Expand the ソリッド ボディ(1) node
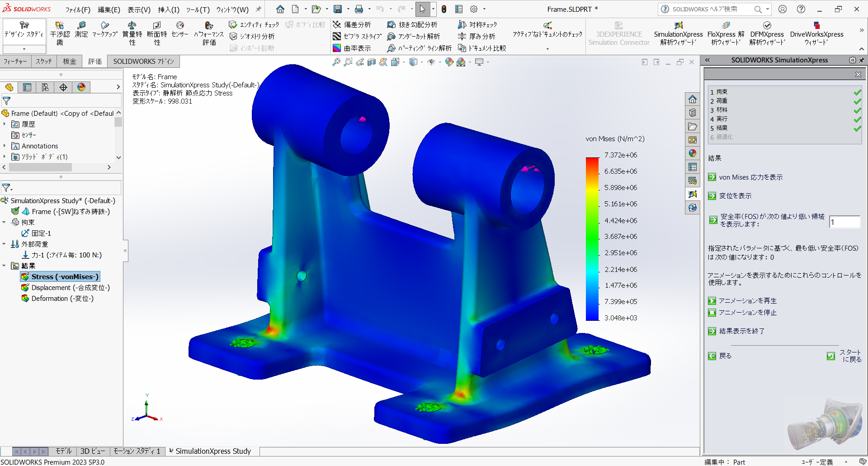 point(5,157)
